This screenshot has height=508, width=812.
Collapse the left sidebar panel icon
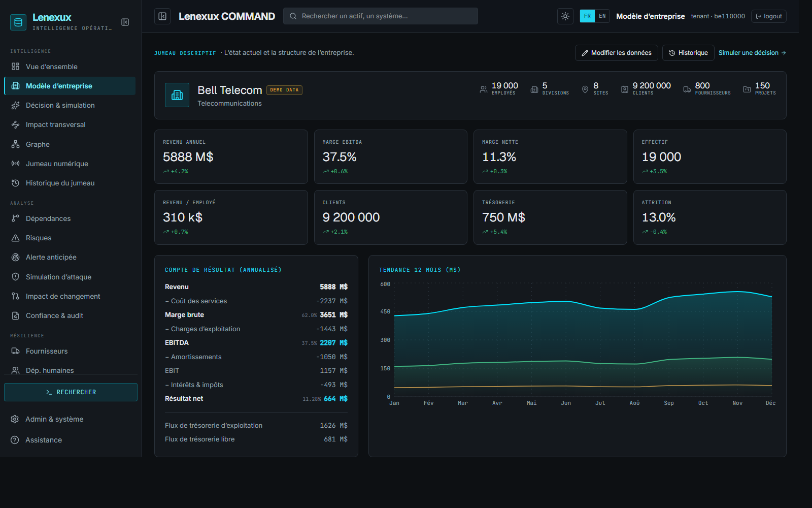pyautogui.click(x=125, y=22)
